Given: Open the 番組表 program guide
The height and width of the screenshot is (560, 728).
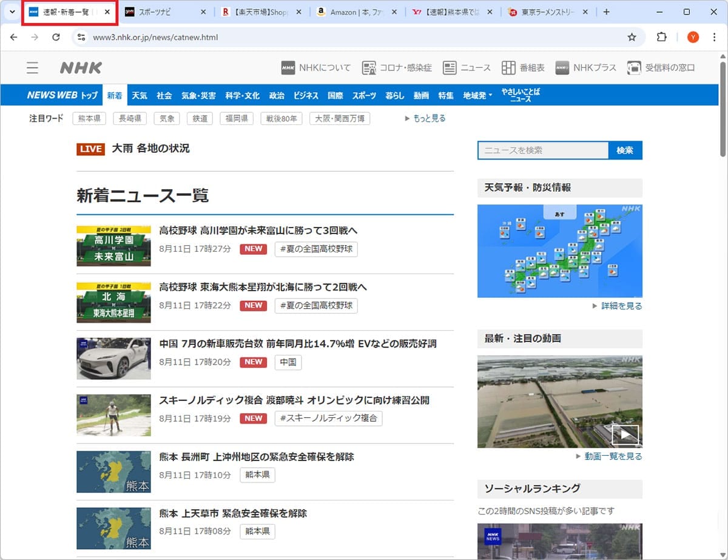Looking at the screenshot, I should pyautogui.click(x=523, y=67).
